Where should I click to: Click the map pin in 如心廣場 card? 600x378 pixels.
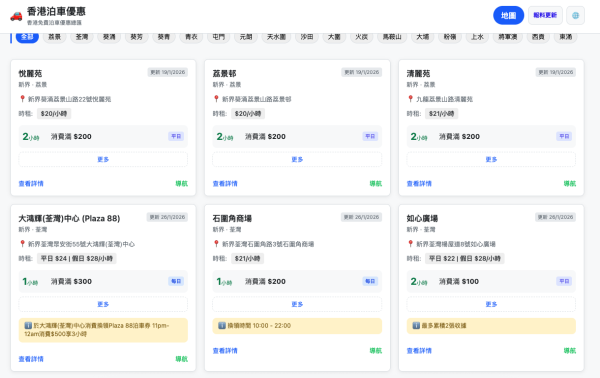(410, 244)
